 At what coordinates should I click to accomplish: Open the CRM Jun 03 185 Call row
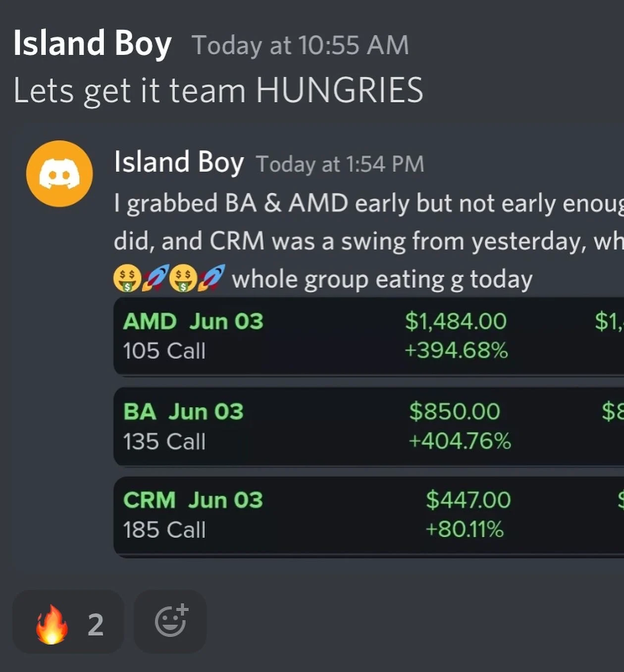coord(368,516)
